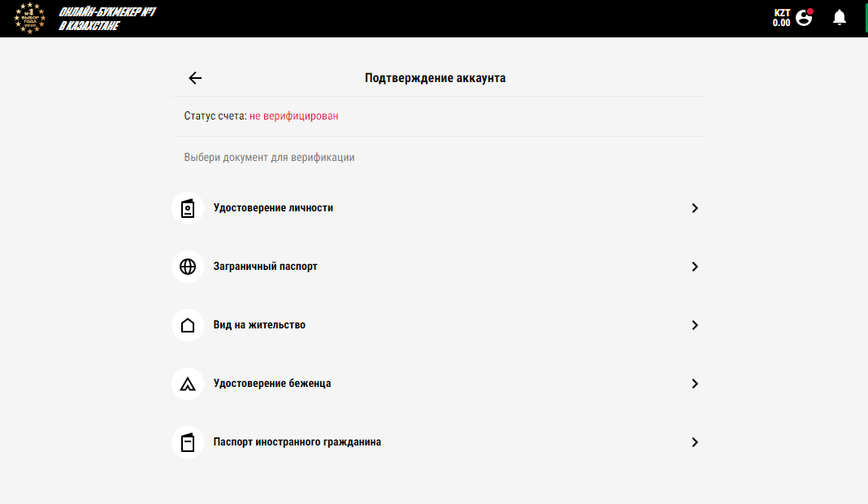Expand chevron next to Вид на жительство

[695, 325]
